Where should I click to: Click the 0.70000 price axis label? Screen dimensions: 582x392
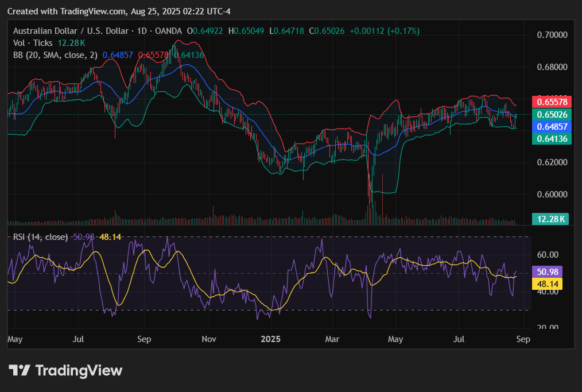click(x=552, y=35)
